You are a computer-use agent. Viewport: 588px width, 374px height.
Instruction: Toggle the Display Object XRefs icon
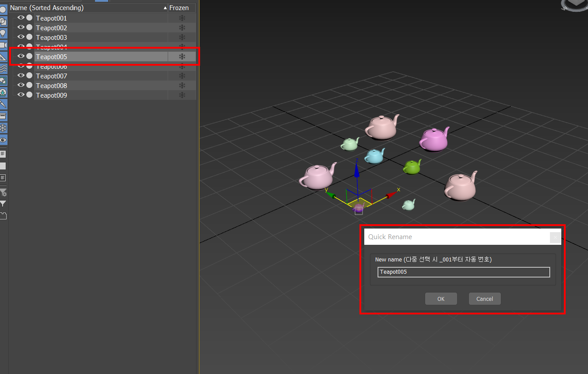(x=3, y=92)
